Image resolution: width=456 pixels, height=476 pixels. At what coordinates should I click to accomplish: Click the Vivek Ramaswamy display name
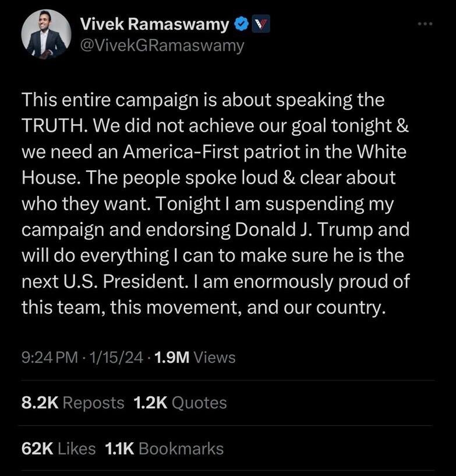click(x=154, y=24)
